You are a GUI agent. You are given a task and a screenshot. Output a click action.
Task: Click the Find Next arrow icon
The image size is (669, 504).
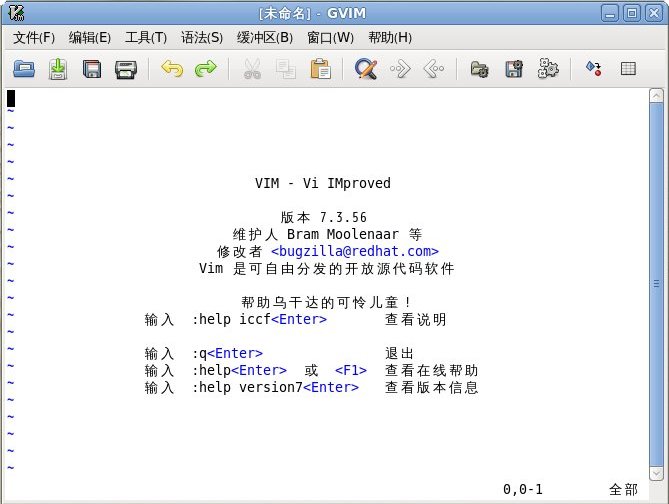[x=400, y=69]
